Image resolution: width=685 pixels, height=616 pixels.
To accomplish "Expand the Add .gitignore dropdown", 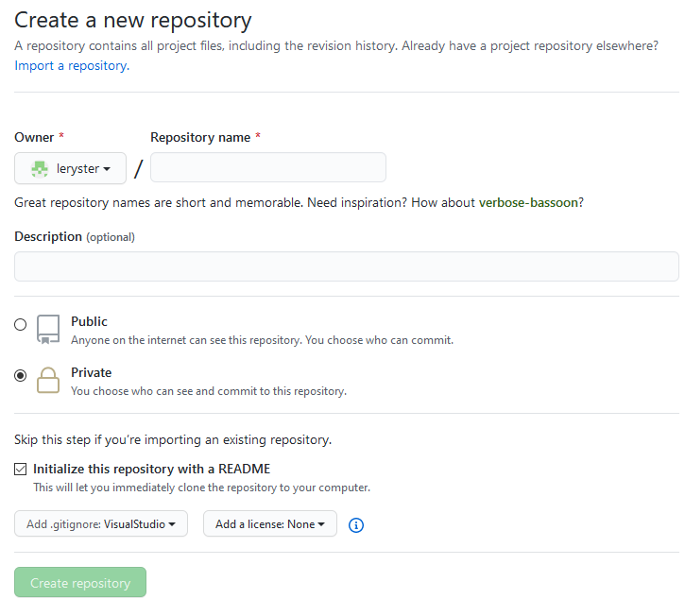I will [x=100, y=524].
